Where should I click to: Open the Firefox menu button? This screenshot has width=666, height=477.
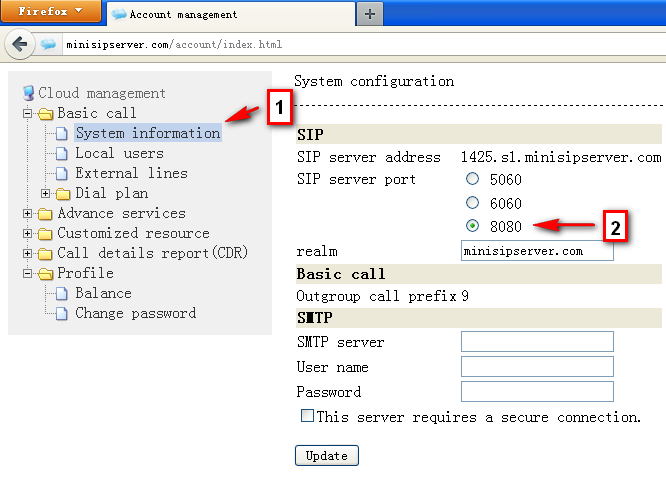point(51,11)
